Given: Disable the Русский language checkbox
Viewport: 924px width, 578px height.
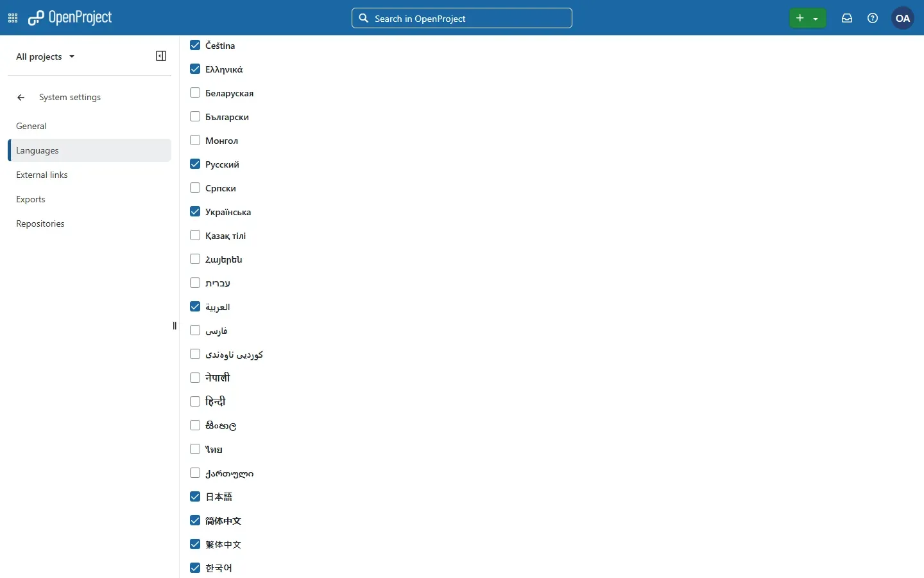Looking at the screenshot, I should click(x=195, y=164).
